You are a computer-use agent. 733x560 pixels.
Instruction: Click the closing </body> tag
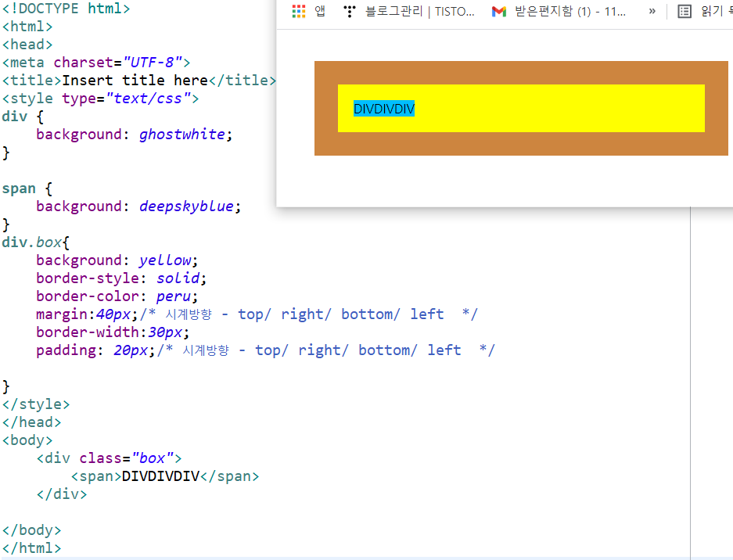[x=32, y=530]
